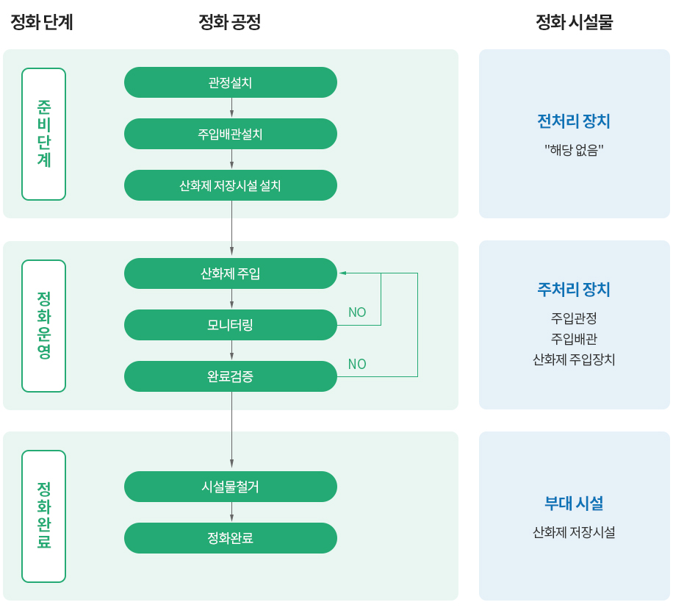673x616 pixels.
Task: Click the 모니터링 step
Action: pyautogui.click(x=231, y=325)
